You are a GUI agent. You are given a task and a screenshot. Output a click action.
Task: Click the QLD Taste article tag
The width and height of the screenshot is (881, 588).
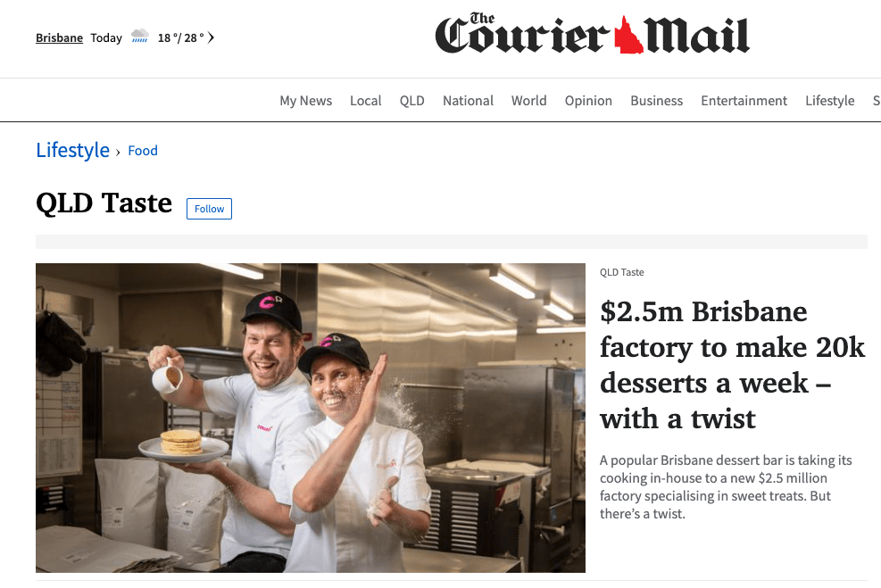621,272
